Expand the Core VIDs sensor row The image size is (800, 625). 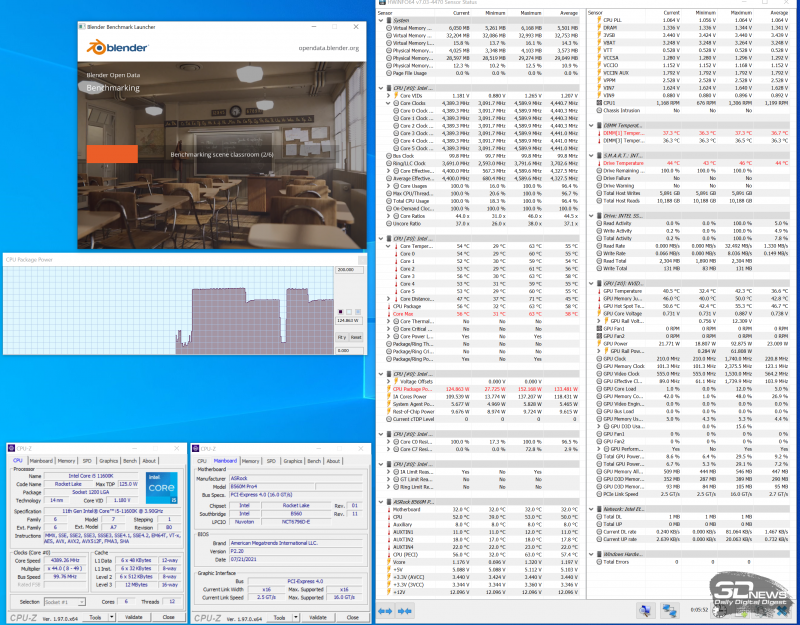388,95
